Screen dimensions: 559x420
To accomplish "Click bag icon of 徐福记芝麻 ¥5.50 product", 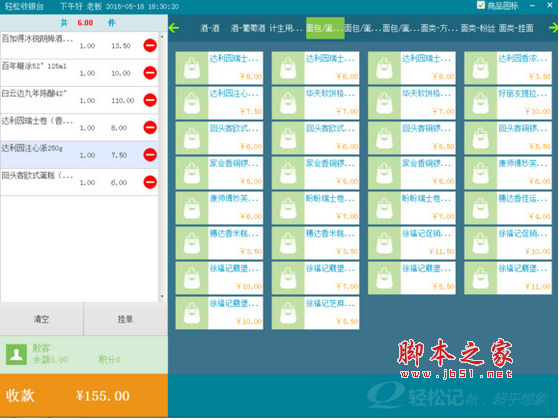I will coord(288,313).
